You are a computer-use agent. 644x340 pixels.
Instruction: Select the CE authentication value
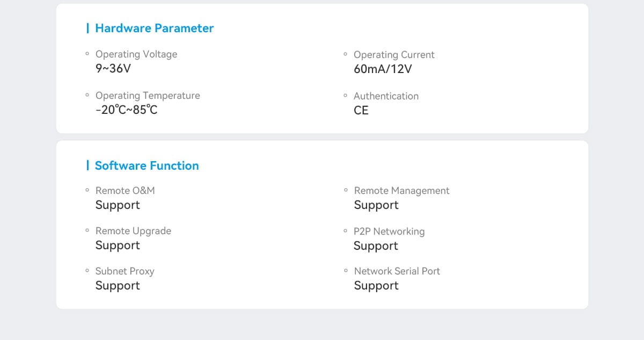tap(361, 111)
